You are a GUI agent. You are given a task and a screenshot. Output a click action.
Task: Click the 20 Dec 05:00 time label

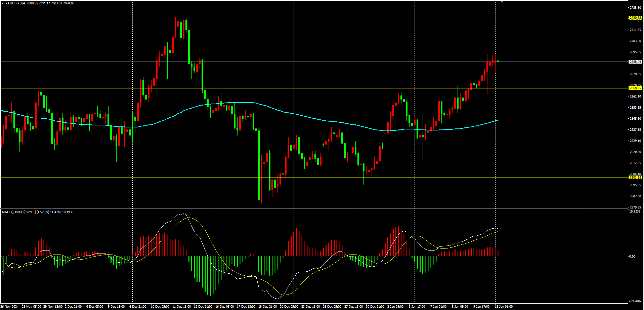click(289, 307)
